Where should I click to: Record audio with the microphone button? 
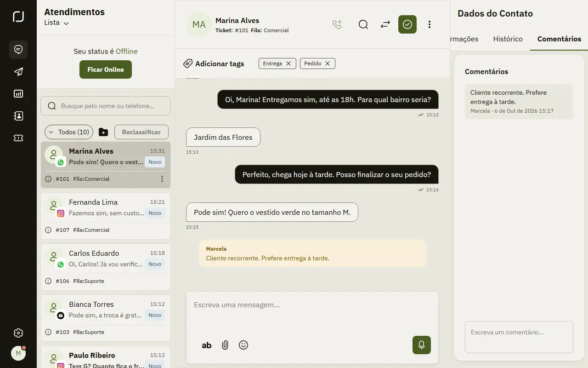422,345
